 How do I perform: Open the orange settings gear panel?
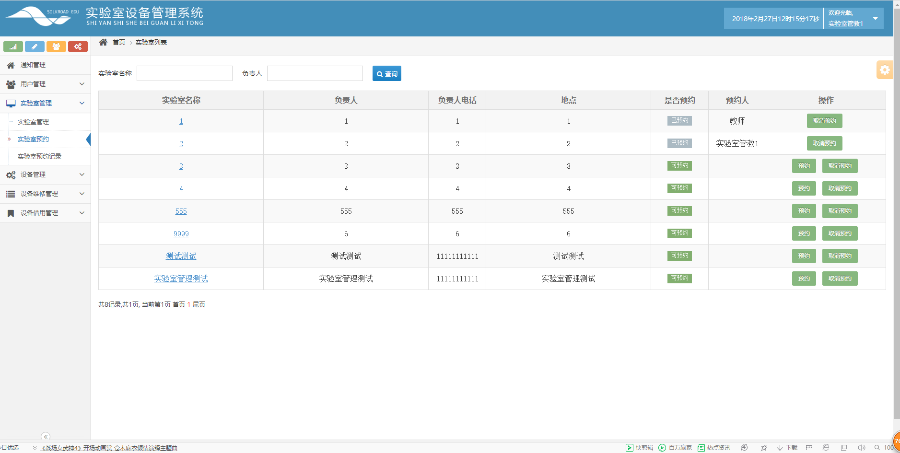884,69
